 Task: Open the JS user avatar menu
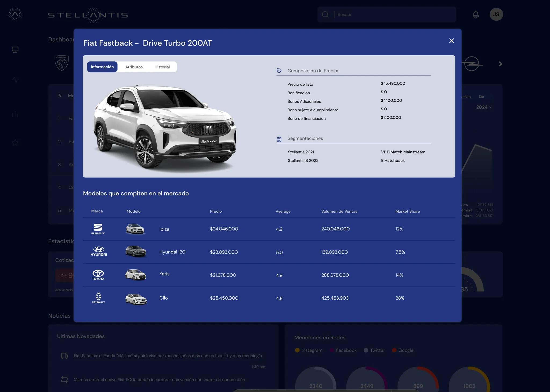[496, 14]
